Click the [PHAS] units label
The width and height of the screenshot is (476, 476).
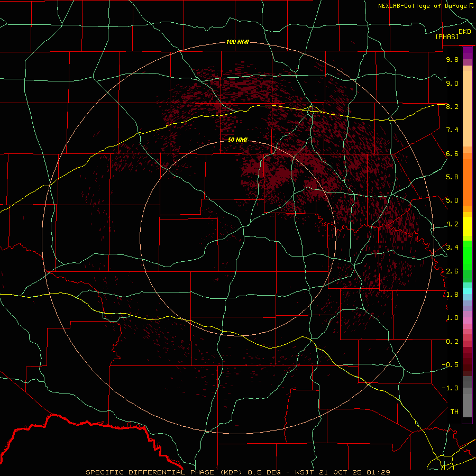pyautogui.click(x=447, y=36)
